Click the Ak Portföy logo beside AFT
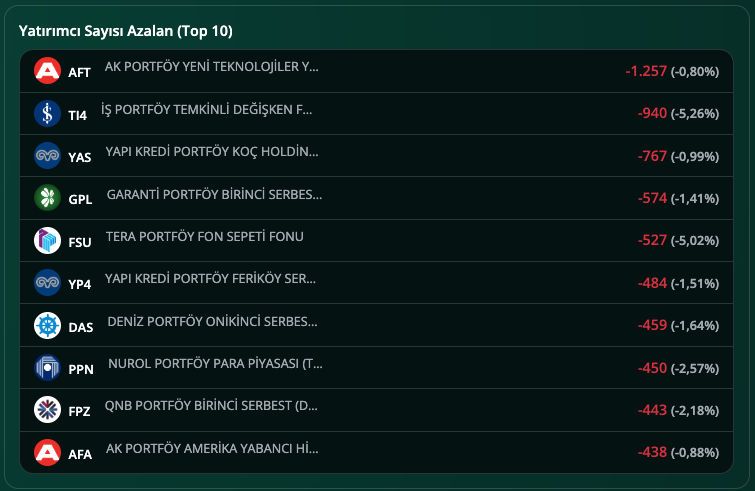The width and height of the screenshot is (755, 491). coord(47,71)
